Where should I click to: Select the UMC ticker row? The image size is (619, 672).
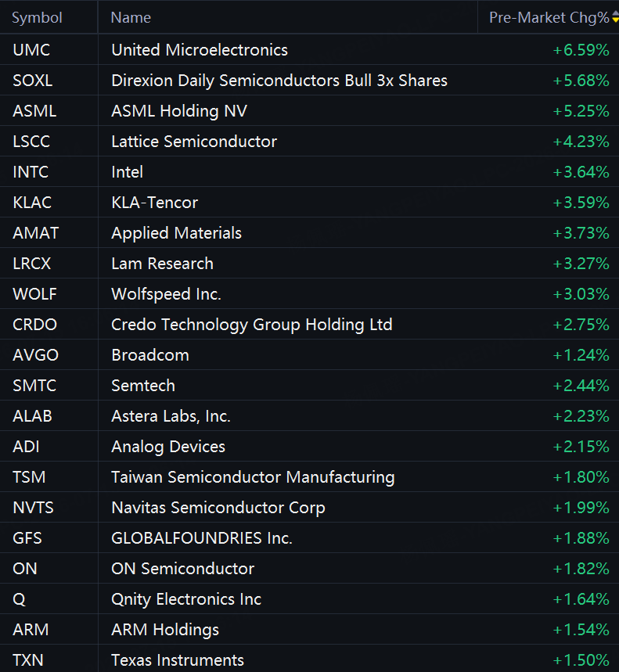[310, 50]
